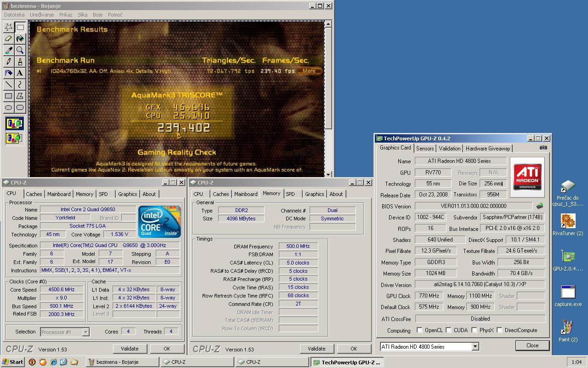Choose the opaque selection mode option
The height and width of the screenshot is (368, 588).
coord(14,124)
